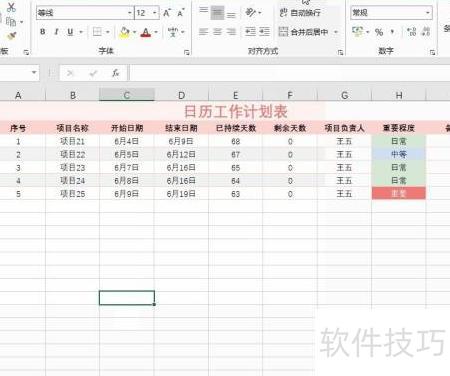Click the 6月12日 end date cell

(x=181, y=154)
